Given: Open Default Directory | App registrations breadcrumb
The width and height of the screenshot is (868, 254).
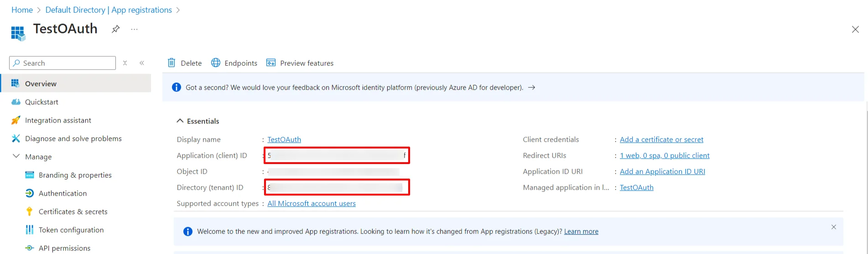Looking at the screenshot, I should click(109, 10).
